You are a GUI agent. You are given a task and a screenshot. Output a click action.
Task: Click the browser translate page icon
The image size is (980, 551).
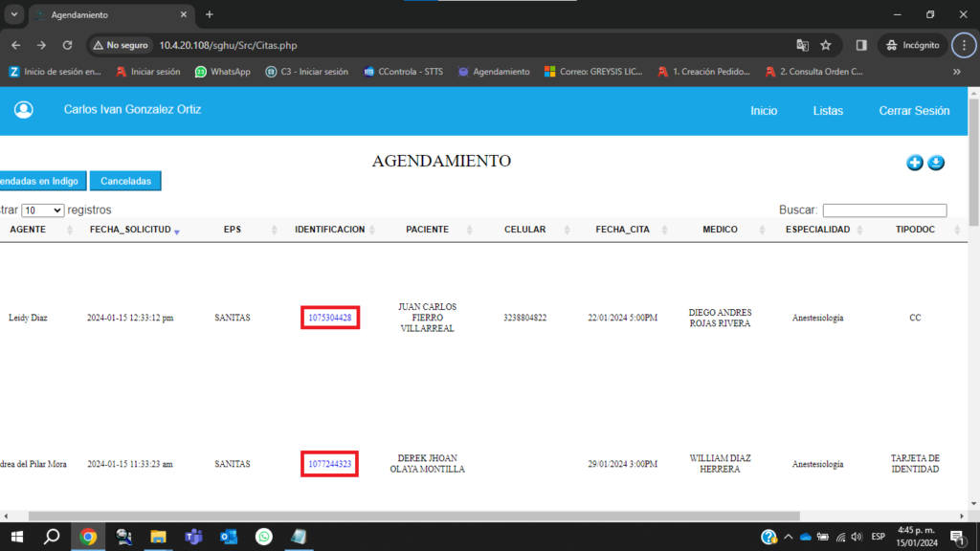click(802, 45)
